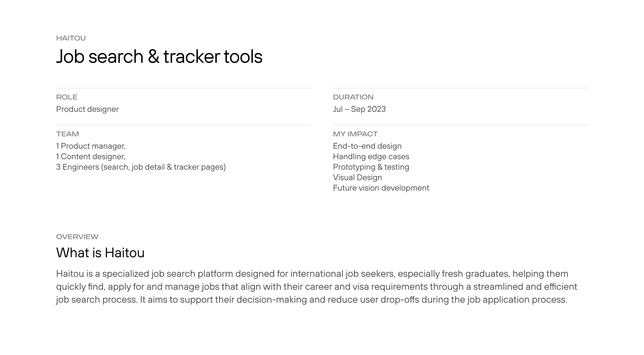Click the DURATION section label
This screenshot has width=644, height=355.
point(353,97)
